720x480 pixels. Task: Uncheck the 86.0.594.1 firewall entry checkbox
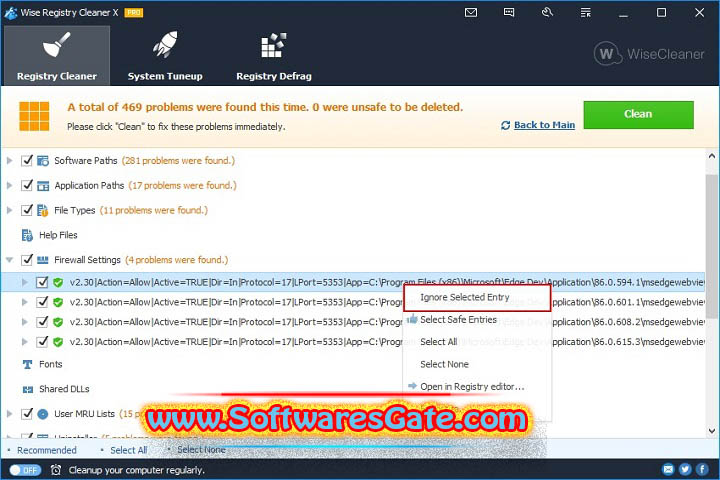(x=42, y=282)
